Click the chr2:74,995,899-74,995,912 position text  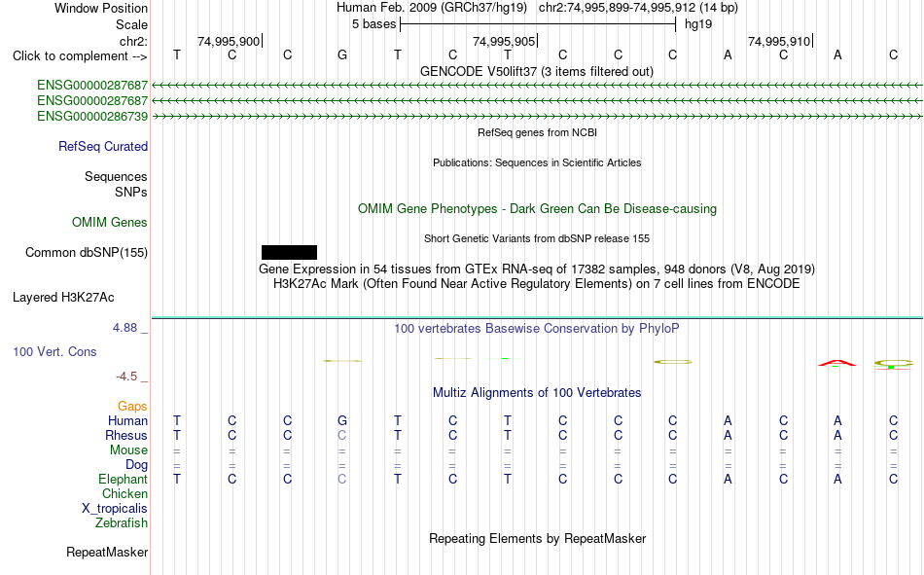pyautogui.click(x=638, y=8)
